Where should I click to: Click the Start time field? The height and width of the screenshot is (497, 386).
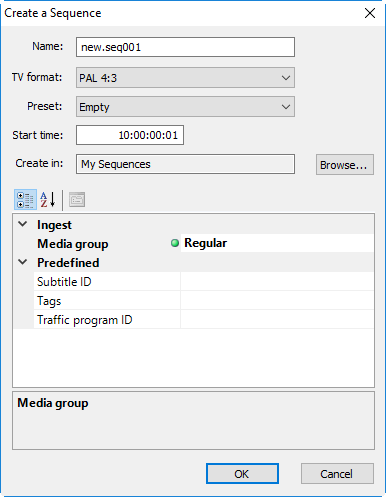(x=130, y=135)
